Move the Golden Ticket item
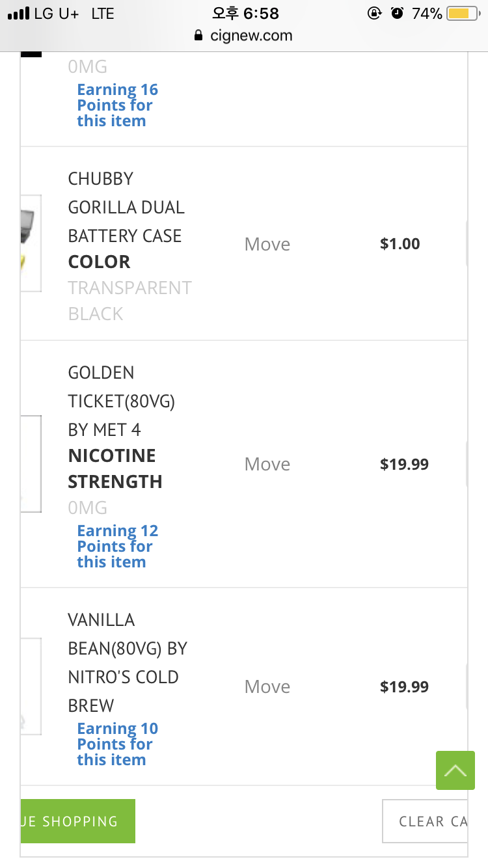This screenshot has height=868, width=488. point(267,465)
